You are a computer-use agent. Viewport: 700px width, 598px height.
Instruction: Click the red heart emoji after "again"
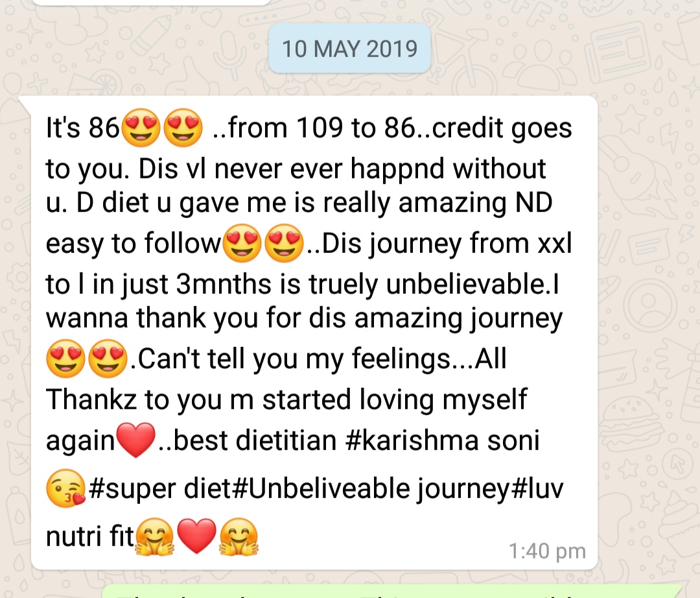135,440
